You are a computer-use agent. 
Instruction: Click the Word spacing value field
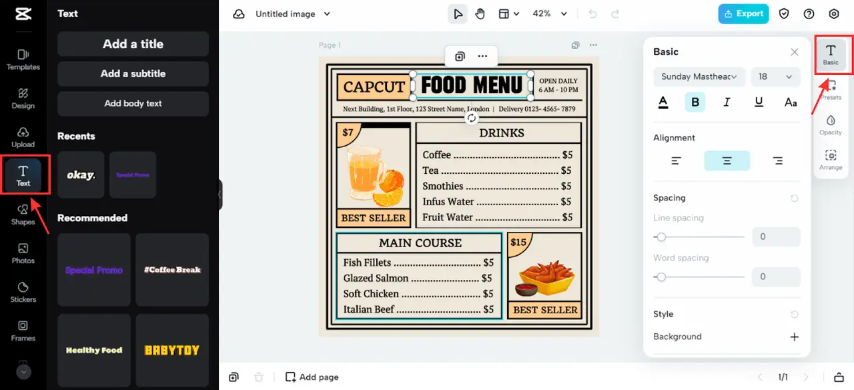(x=776, y=277)
